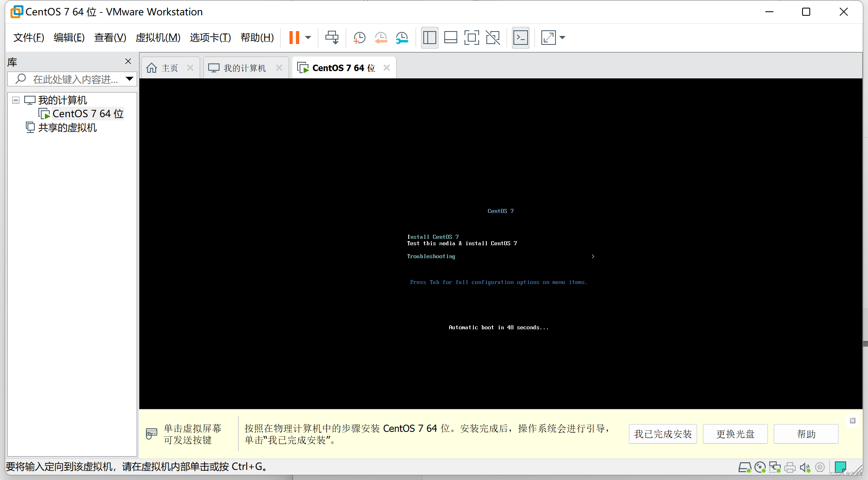Close the 库 library panel

128,61
